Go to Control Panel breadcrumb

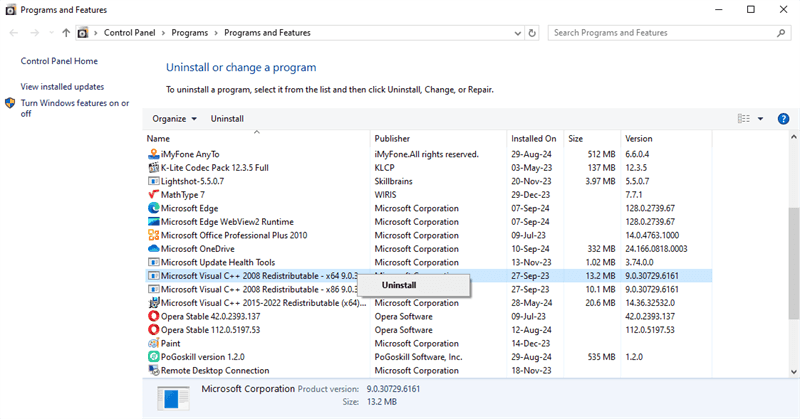[130, 33]
